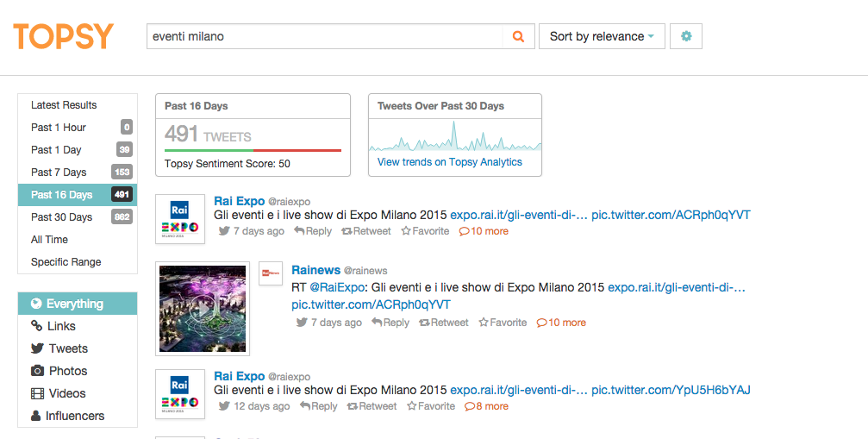Open pic.twitter.com/YpU5H6bYAJ link
The height and width of the screenshot is (439, 868).
pyautogui.click(x=671, y=390)
